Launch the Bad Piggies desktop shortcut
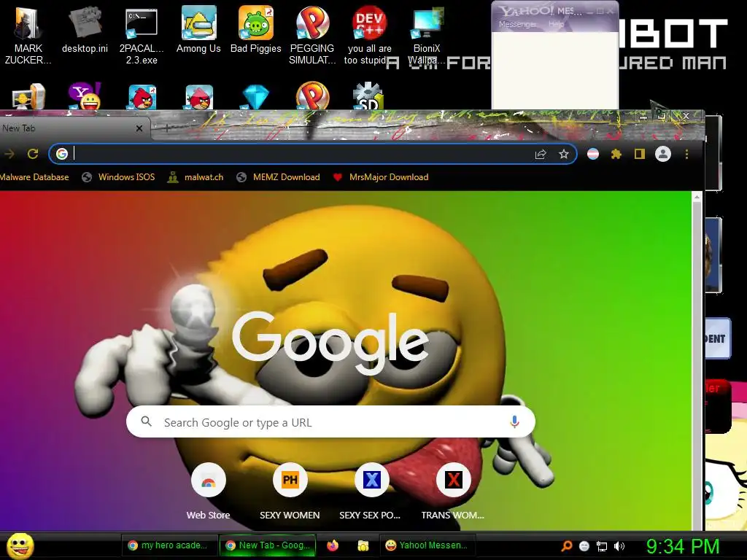Image resolution: width=747 pixels, height=560 pixels. pyautogui.click(x=256, y=29)
